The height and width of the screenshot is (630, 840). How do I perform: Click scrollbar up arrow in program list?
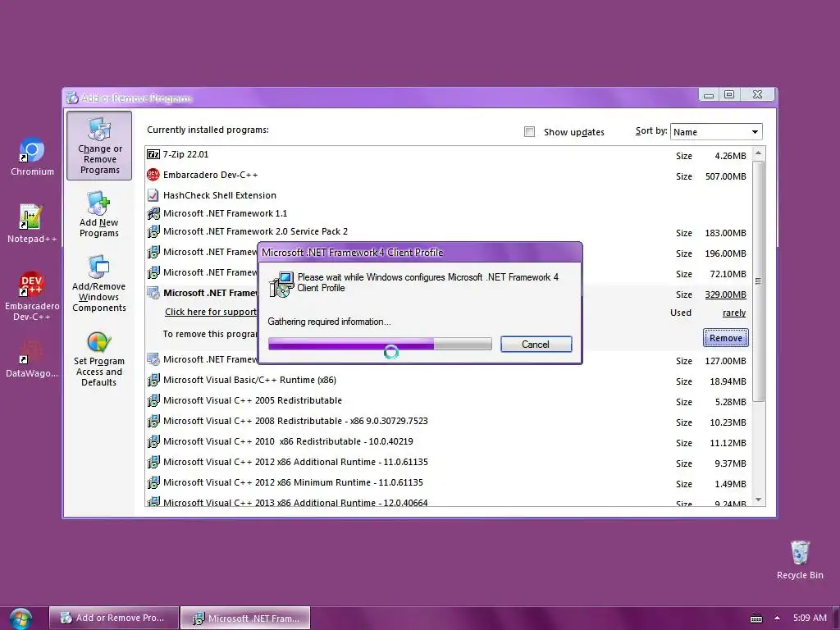[758, 153]
